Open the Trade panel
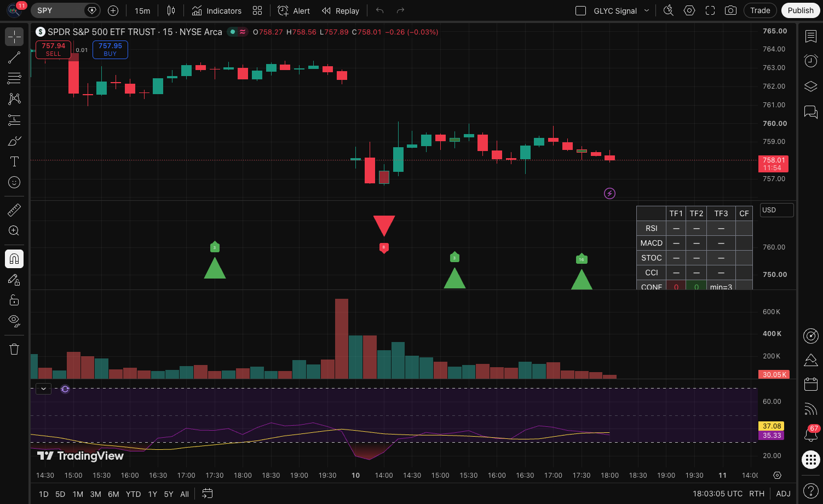 click(760, 10)
